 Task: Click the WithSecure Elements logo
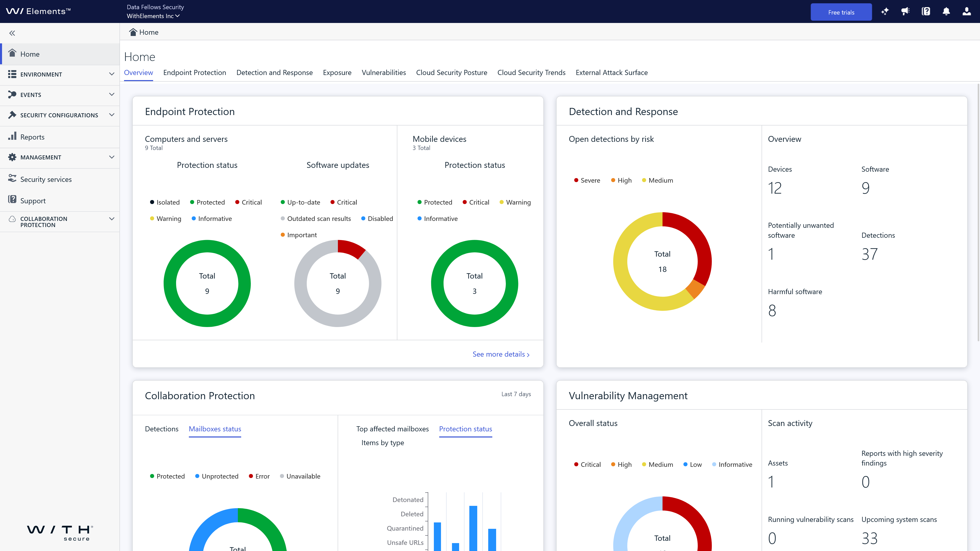[x=39, y=11]
